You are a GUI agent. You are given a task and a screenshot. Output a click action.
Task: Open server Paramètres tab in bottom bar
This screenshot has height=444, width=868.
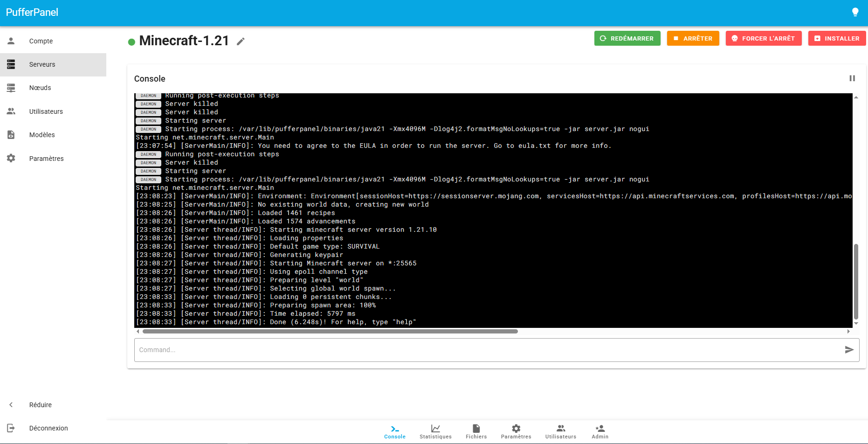pos(516,431)
